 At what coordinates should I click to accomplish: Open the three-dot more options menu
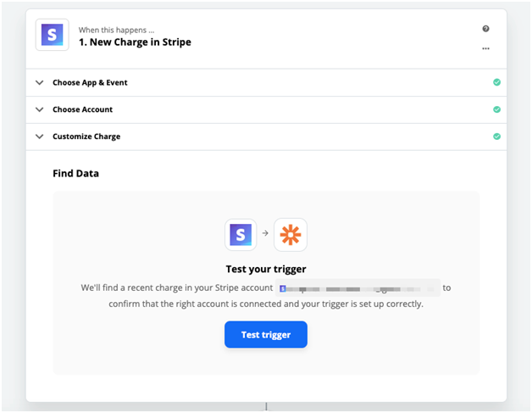coord(485,48)
